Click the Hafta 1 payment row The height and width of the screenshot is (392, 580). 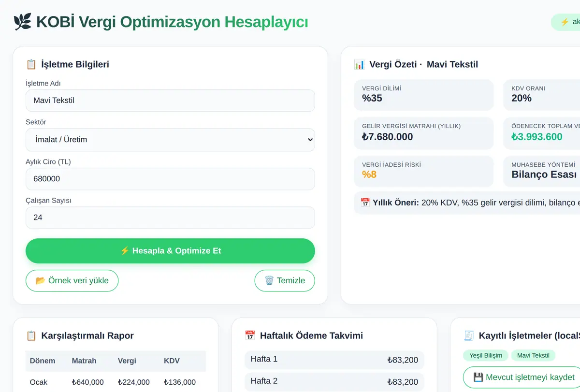(x=334, y=360)
